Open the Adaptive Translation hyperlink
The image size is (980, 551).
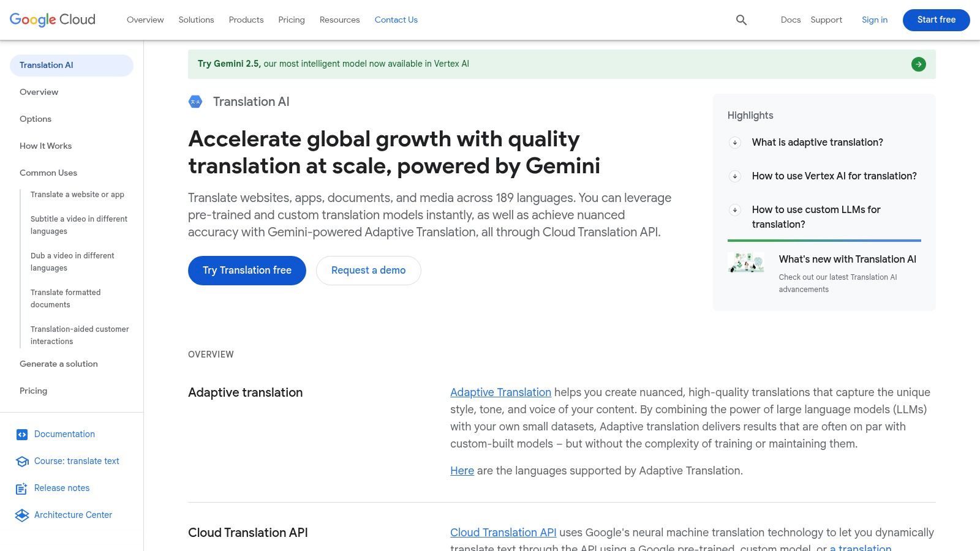pos(500,392)
